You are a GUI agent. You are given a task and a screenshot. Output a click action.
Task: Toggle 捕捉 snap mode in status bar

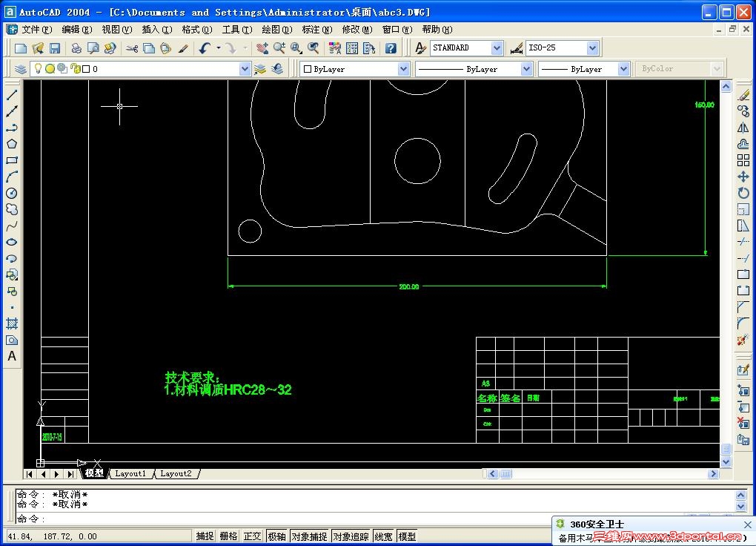[x=205, y=536]
